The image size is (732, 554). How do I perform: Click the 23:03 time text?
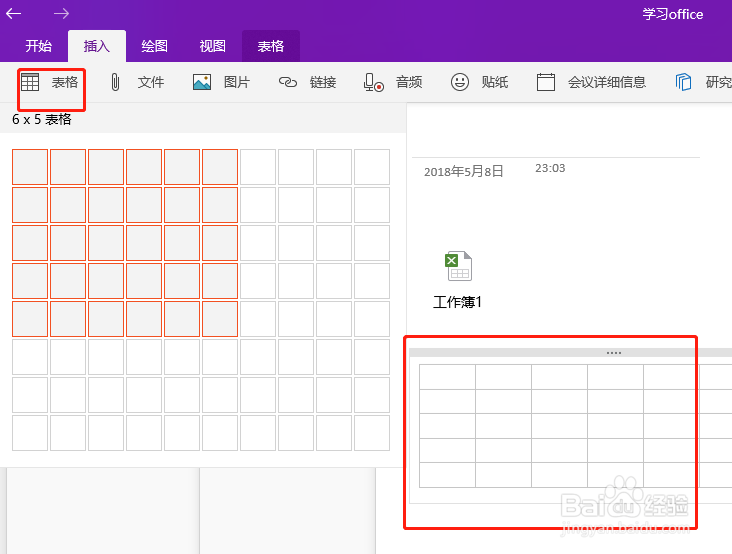pyautogui.click(x=550, y=168)
